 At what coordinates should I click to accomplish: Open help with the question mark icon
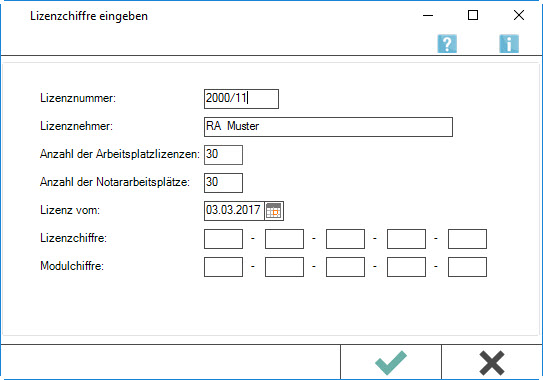click(447, 44)
